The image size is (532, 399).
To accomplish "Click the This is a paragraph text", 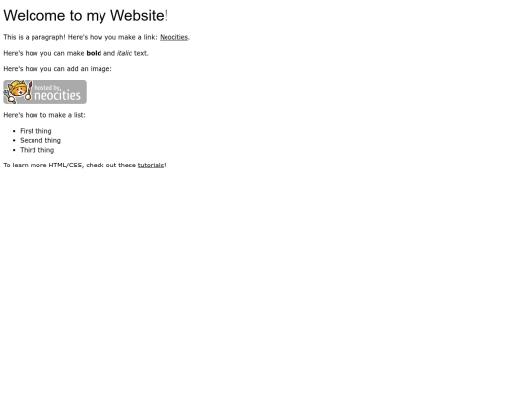I will click(x=34, y=37).
